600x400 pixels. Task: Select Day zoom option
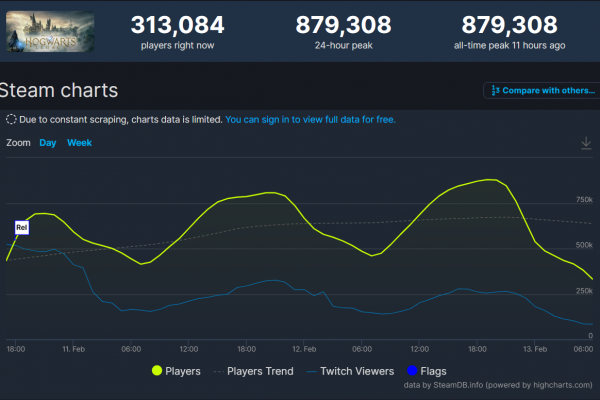pos(47,143)
